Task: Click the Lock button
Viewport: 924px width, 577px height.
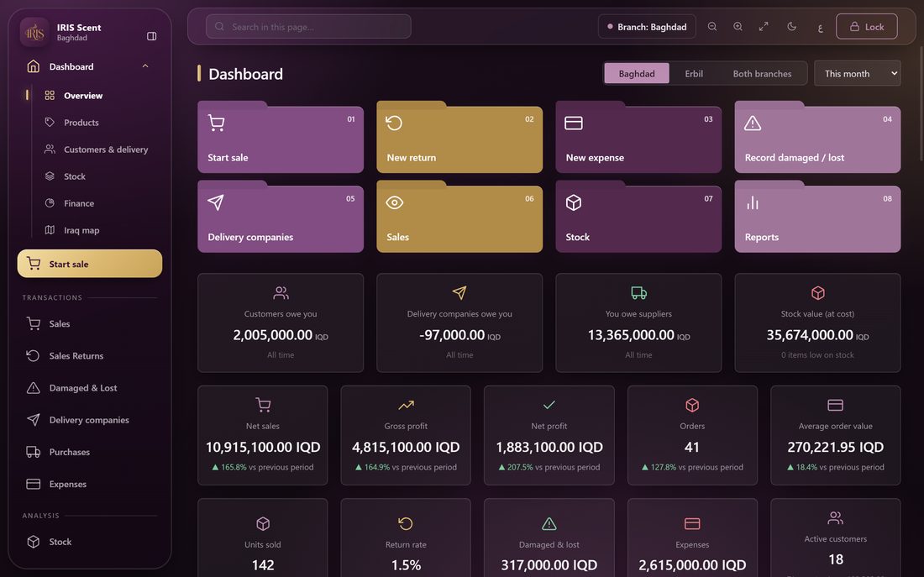Action: (867, 27)
